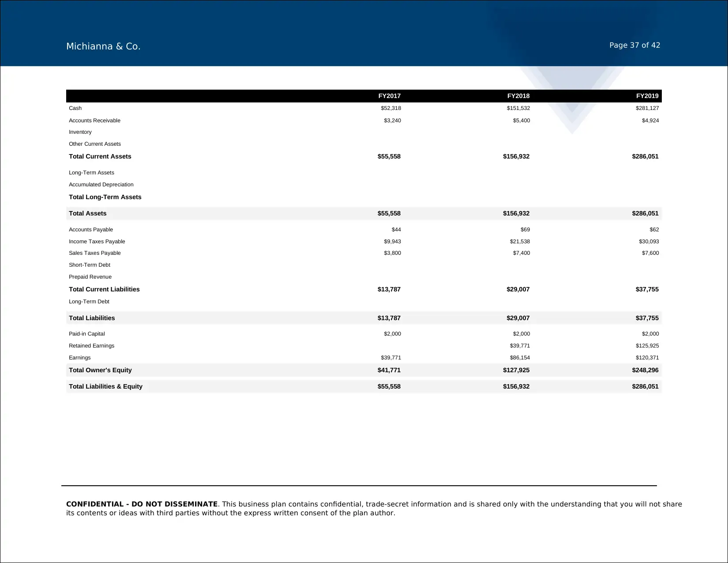Click the Michianna & Co. header title
Image resolution: width=728 pixels, height=563 pixels.
click(103, 46)
